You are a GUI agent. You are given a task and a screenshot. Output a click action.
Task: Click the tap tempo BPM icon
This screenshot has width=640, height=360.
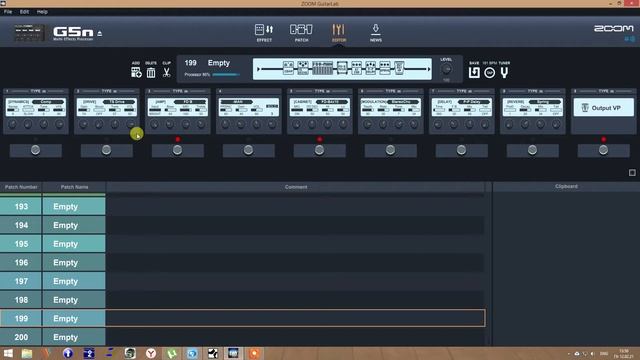[x=489, y=73]
